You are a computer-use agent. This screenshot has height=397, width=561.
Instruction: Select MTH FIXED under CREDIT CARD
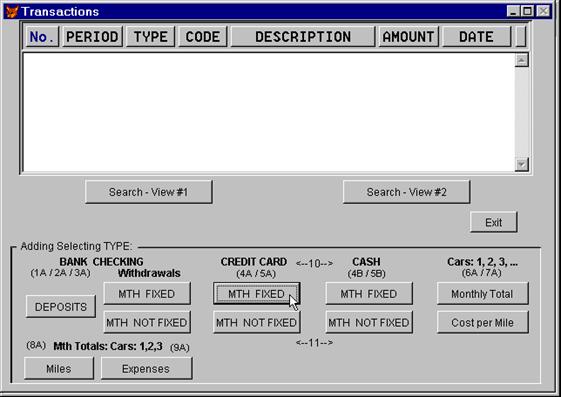257,294
